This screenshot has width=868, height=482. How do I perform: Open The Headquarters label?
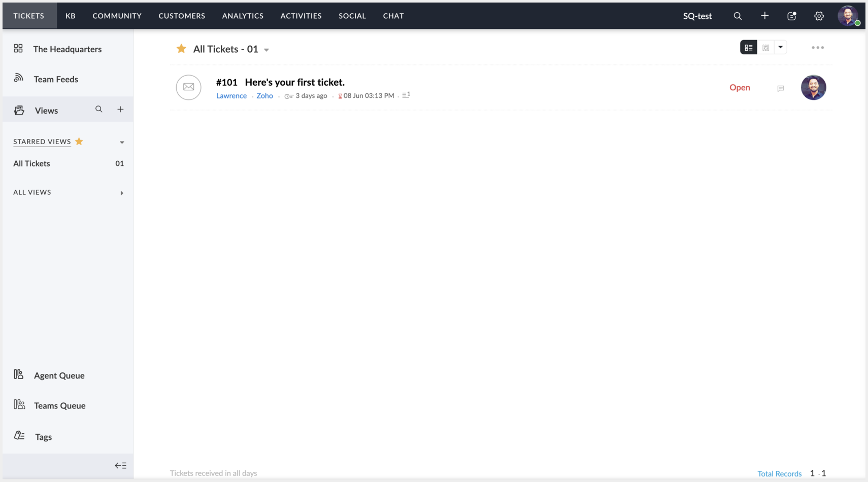tap(68, 49)
